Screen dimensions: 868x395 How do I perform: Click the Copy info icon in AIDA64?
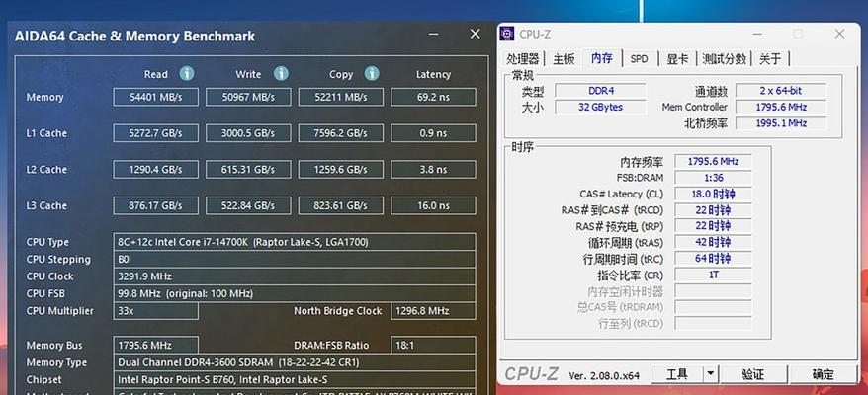(x=372, y=74)
